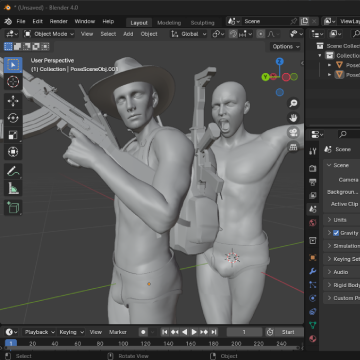The height and width of the screenshot is (360, 360).
Task: Open the Object properties tab
Action: 312,257
